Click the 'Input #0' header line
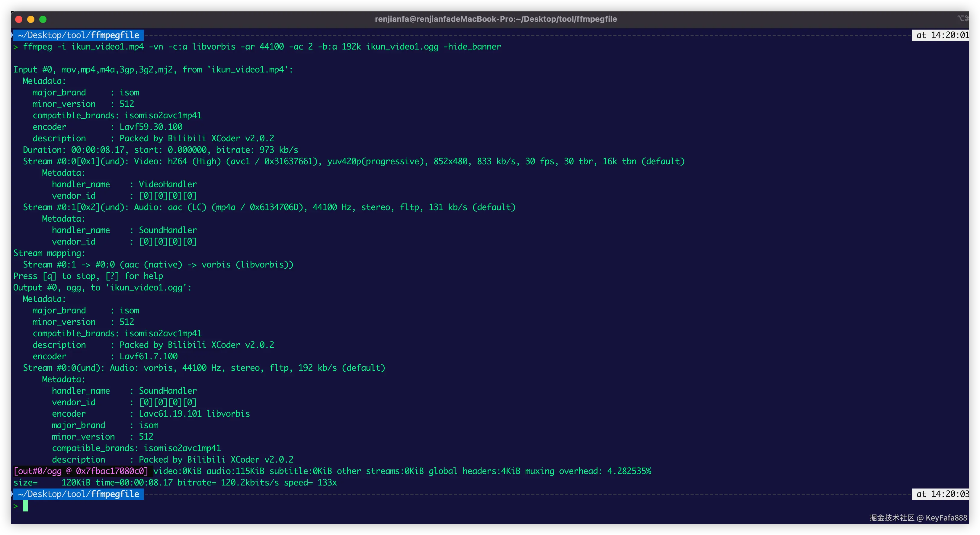 tap(153, 70)
